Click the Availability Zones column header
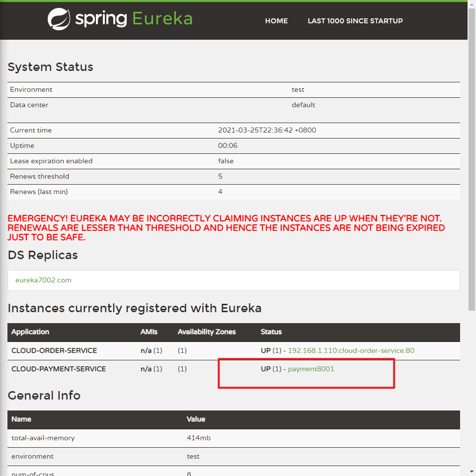Viewport: 476px width, 476px height. [207, 332]
